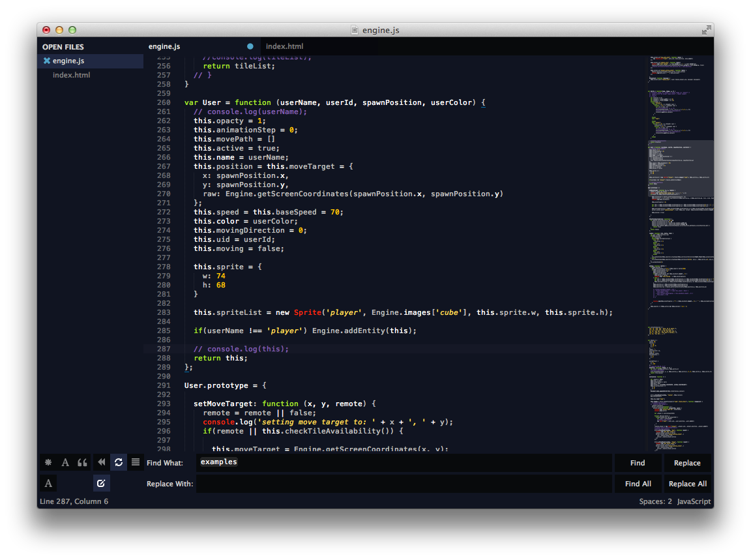Click the document icon in title bar

(x=355, y=30)
